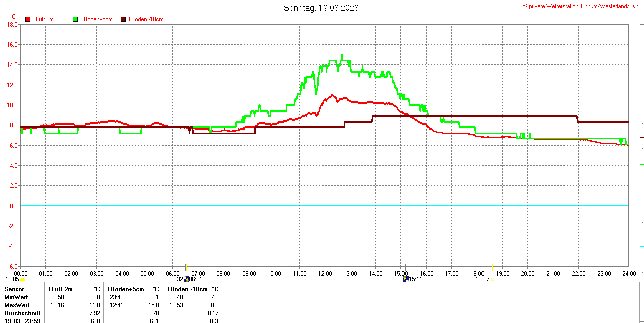Click the blue moon icon beside 15:11
This screenshot has height=323, width=644.
click(405, 279)
